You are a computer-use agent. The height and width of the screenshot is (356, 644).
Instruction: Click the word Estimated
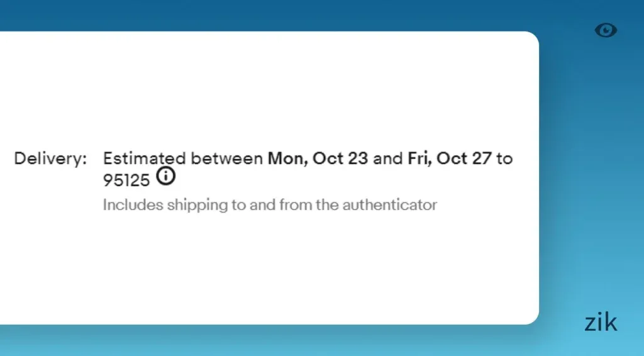point(144,159)
